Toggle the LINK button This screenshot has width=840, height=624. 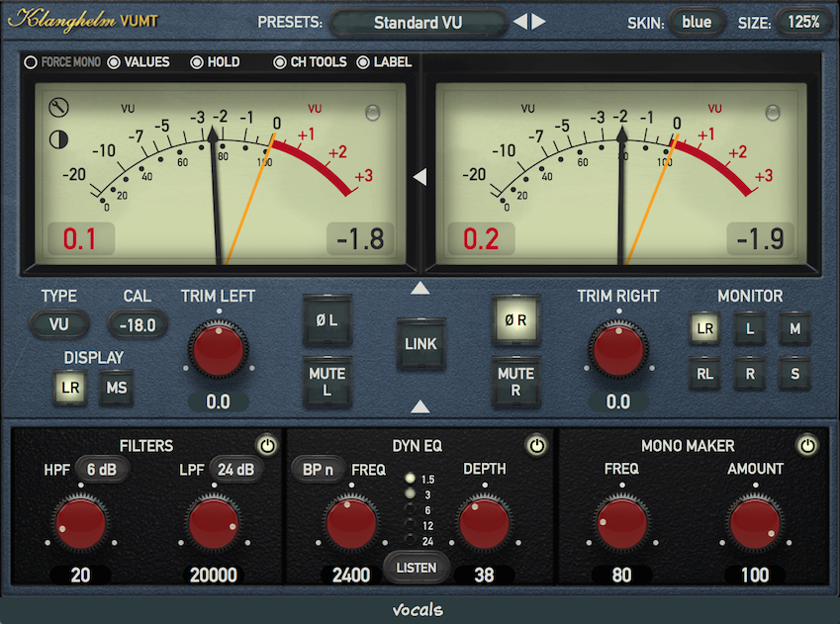[x=420, y=343]
